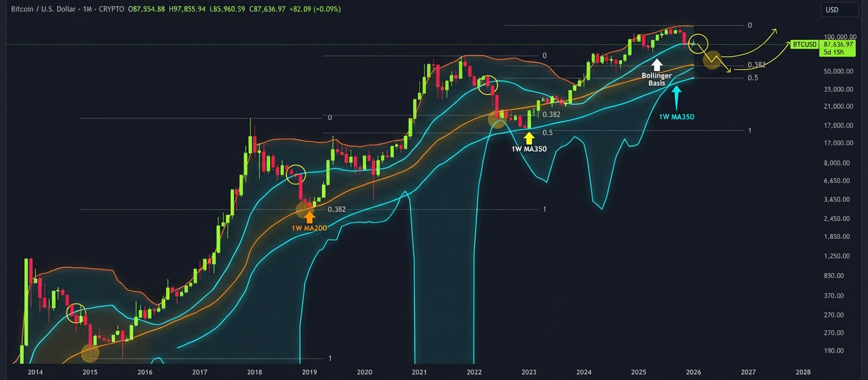
Task: Select the 0.382 Fibonacci label near 2019
Action: pos(337,210)
